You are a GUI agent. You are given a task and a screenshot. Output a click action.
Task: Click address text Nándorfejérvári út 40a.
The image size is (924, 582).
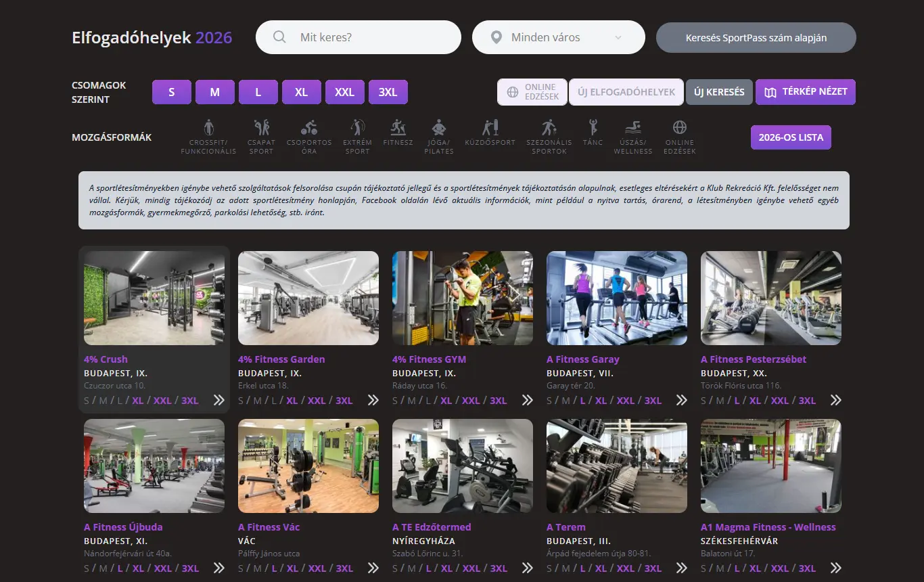128,554
